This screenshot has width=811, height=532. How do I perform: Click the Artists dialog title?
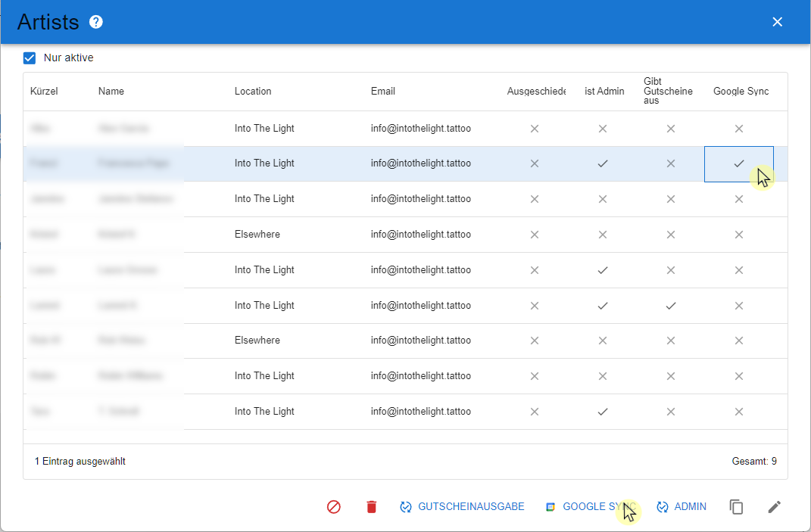pyautogui.click(x=48, y=22)
